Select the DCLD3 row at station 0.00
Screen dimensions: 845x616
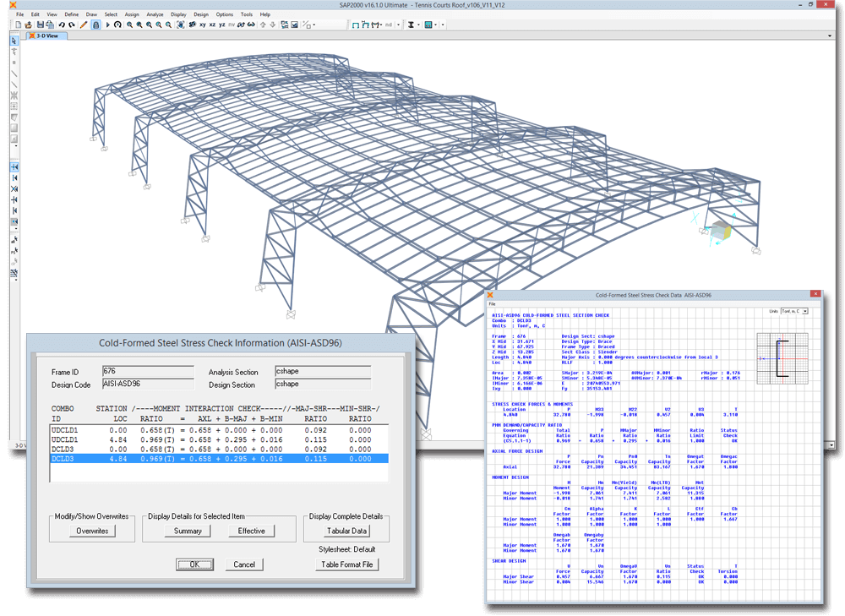point(219,449)
